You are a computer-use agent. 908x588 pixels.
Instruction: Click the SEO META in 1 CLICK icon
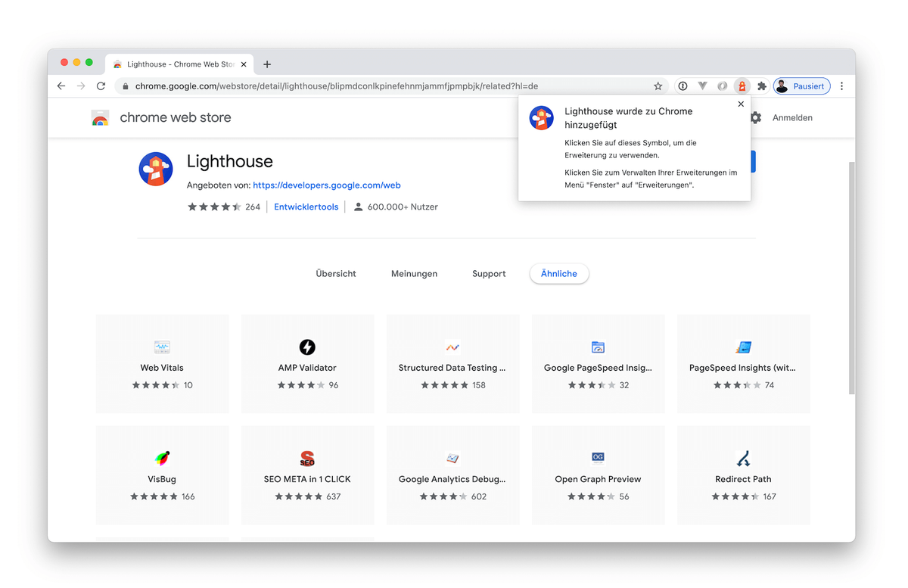307,459
